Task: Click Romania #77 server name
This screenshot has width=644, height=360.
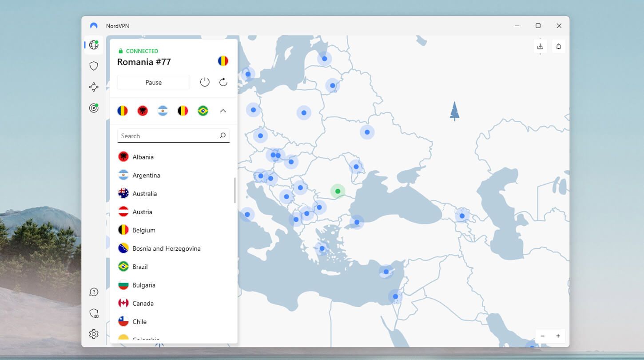Action: (144, 62)
